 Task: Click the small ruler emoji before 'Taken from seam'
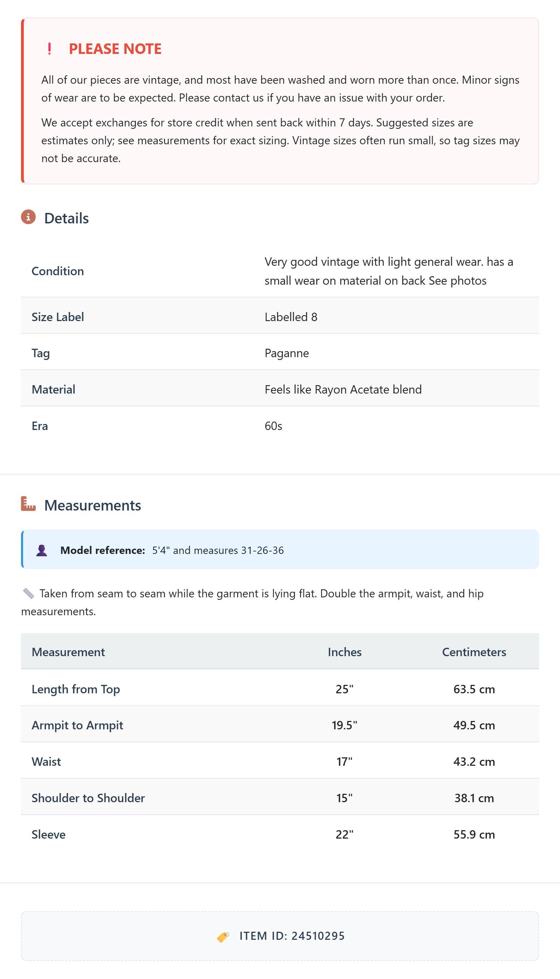(28, 593)
